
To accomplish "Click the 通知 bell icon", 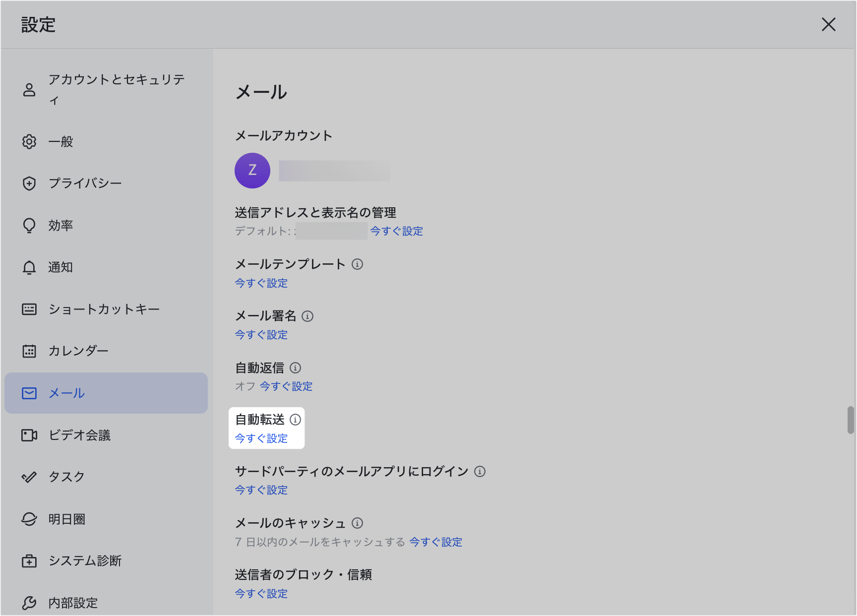I will point(29,267).
